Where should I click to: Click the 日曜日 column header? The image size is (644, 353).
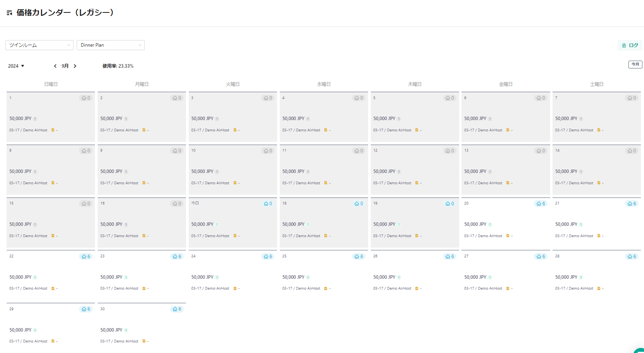[x=51, y=84]
